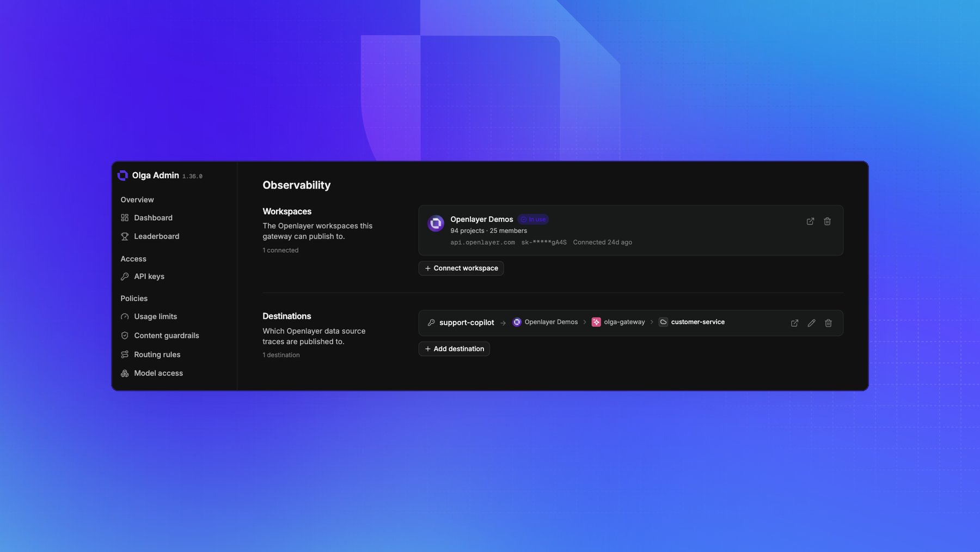Open the Dashboard page
The image size is (980, 552).
(147, 218)
